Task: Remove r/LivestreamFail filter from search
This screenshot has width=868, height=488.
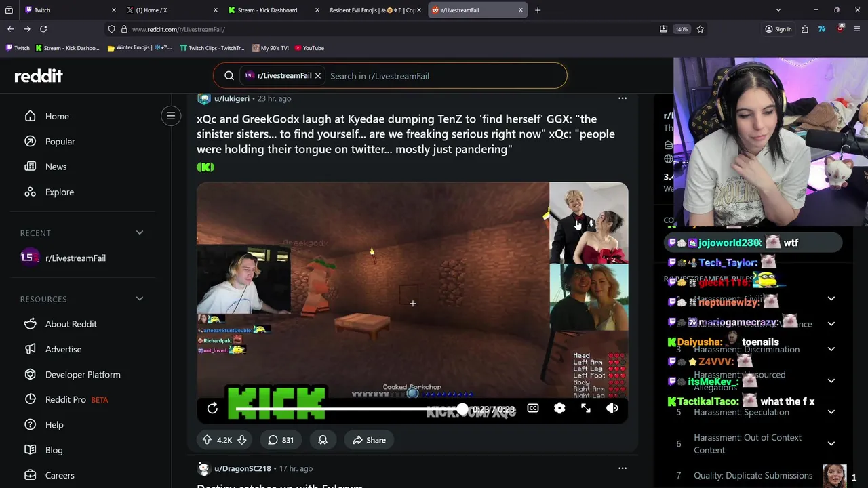Action: click(317, 76)
